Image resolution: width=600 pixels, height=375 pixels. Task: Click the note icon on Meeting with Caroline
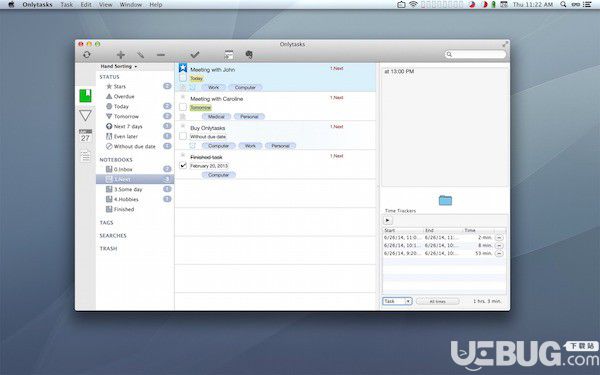pyautogui.click(x=183, y=116)
